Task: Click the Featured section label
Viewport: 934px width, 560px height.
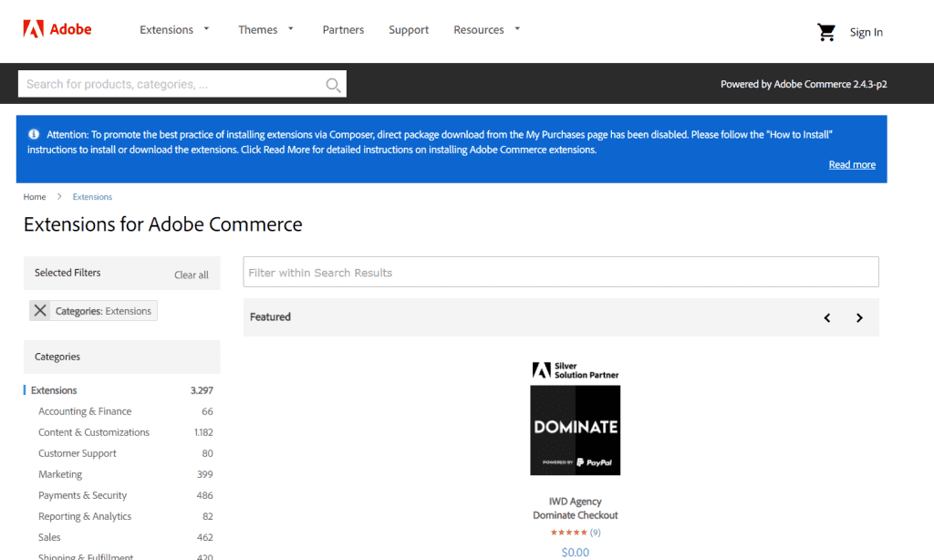Action: coord(270,316)
